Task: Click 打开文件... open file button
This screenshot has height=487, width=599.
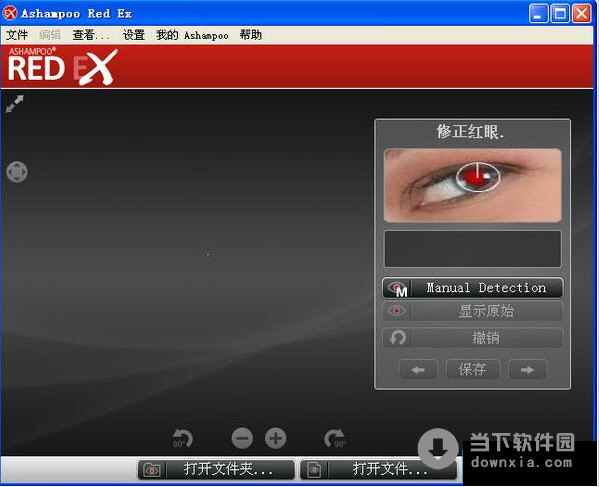Action: coord(379,469)
